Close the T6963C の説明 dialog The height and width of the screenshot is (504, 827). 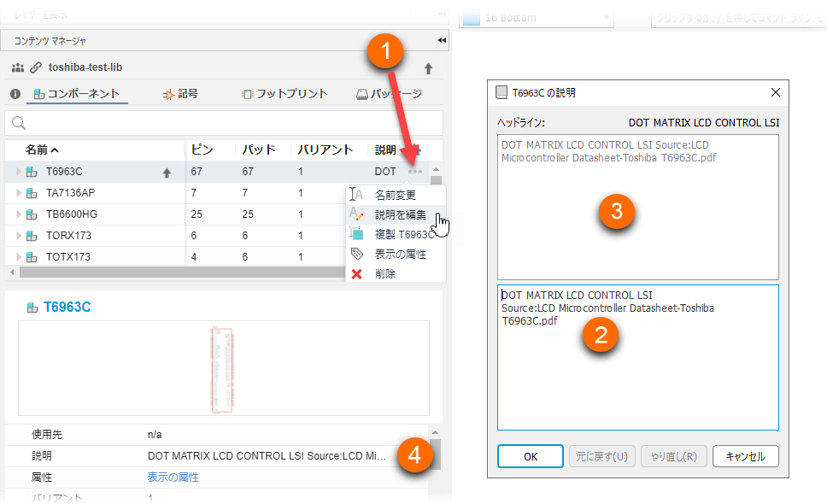click(776, 93)
